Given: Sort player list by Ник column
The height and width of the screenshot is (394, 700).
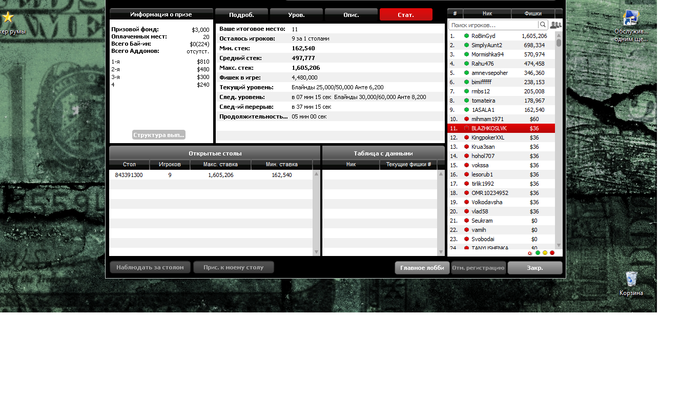Looking at the screenshot, I should 487,13.
